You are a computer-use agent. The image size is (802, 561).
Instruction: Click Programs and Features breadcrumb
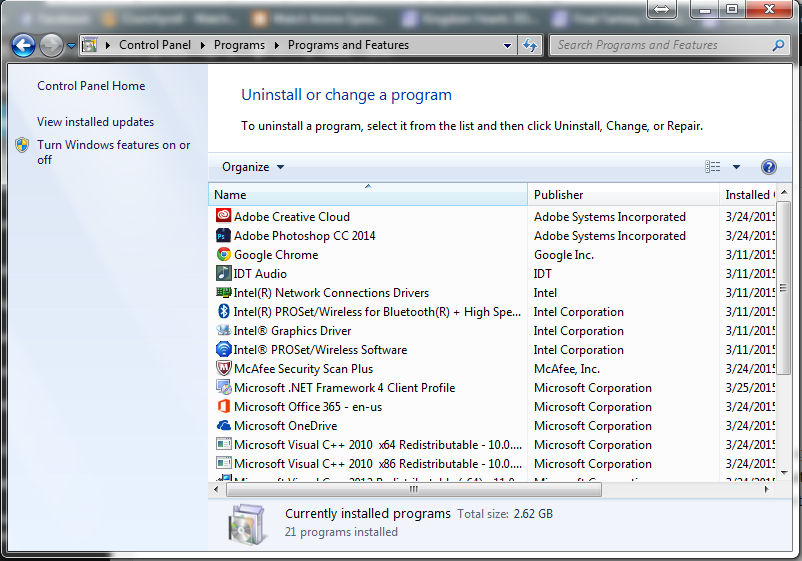click(348, 45)
